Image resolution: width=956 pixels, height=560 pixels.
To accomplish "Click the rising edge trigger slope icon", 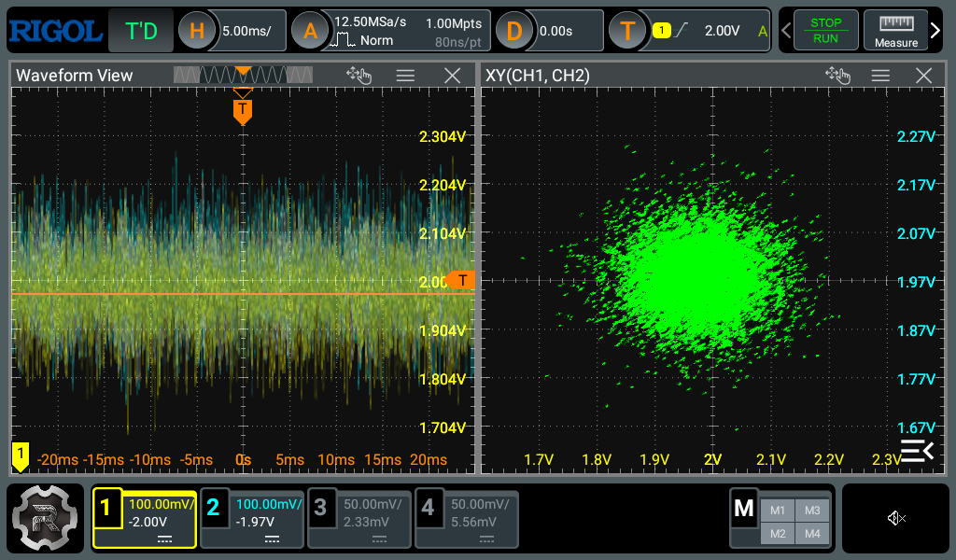I will coord(682,30).
